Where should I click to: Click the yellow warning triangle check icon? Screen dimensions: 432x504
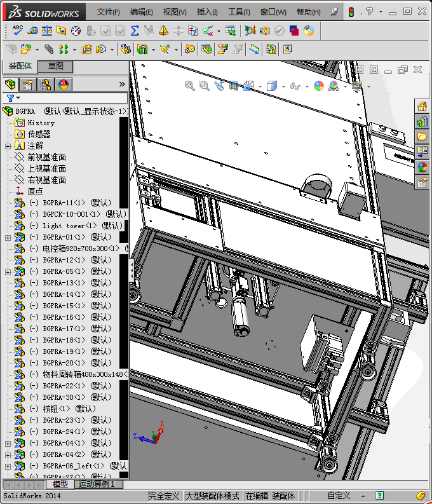pyautogui.click(x=163, y=31)
